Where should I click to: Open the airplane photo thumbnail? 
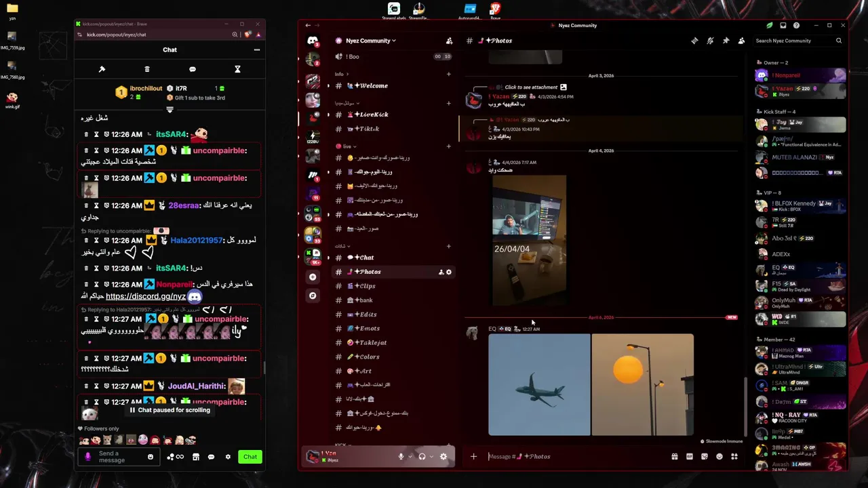pyautogui.click(x=539, y=384)
